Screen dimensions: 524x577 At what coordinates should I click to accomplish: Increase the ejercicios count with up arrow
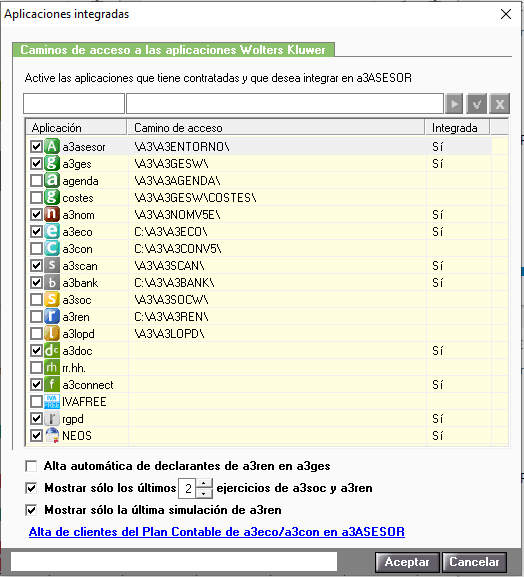[204, 483]
